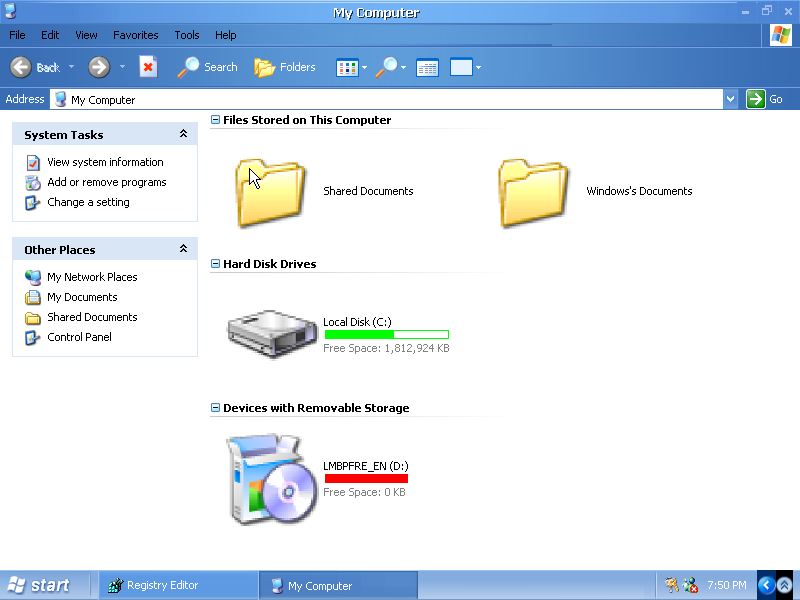Click the Control Panel sidebar icon
800x600 pixels.
[x=33, y=337]
